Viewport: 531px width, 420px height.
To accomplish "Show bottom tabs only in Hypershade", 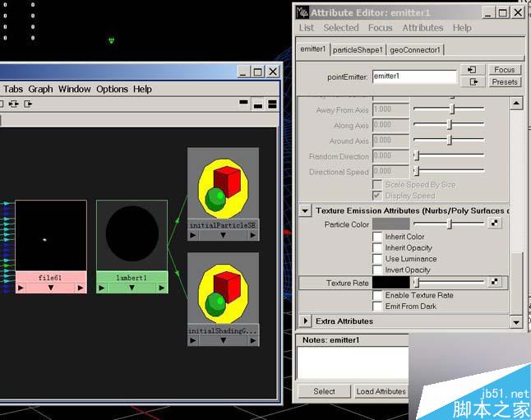I will 258,106.
